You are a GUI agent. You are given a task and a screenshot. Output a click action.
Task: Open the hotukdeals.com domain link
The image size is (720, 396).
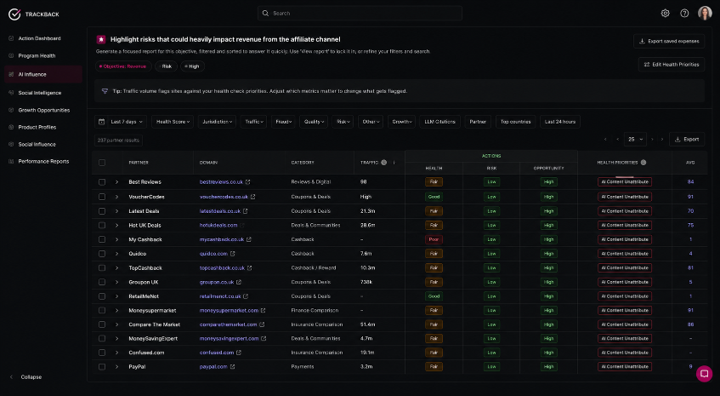pyautogui.click(x=219, y=225)
